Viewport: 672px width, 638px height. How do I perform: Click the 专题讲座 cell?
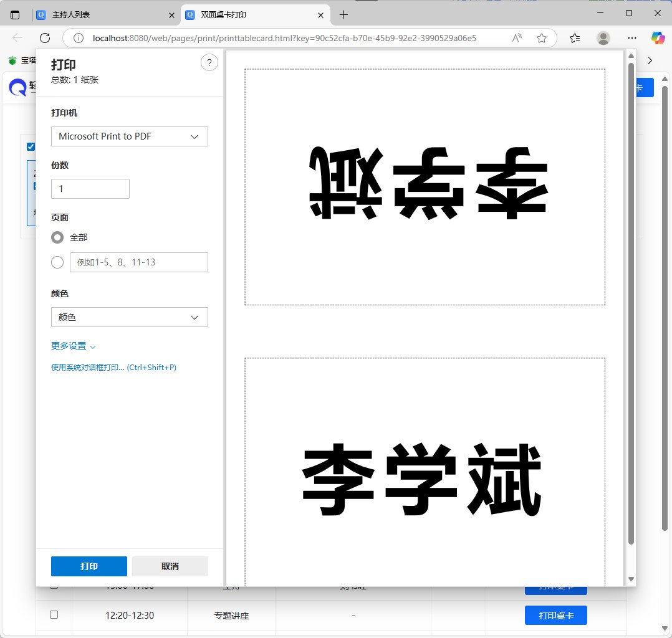point(231,616)
